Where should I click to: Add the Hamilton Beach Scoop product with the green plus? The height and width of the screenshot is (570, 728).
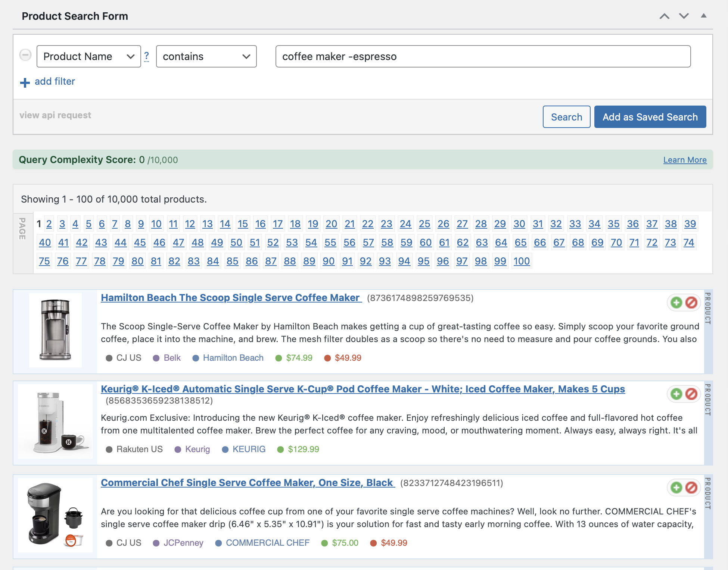(676, 303)
